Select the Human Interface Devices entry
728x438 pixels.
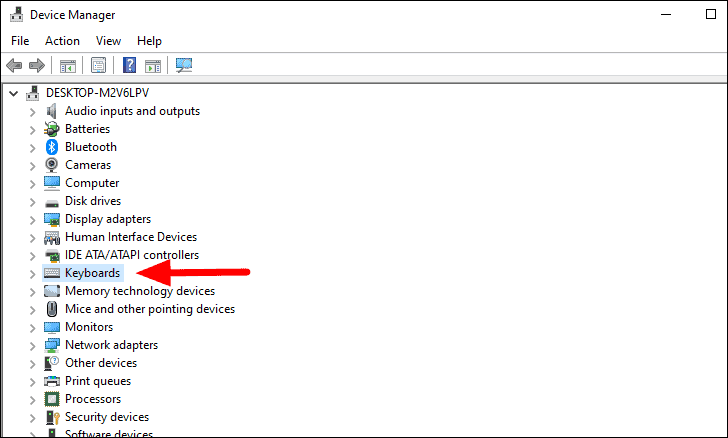[x=131, y=237]
